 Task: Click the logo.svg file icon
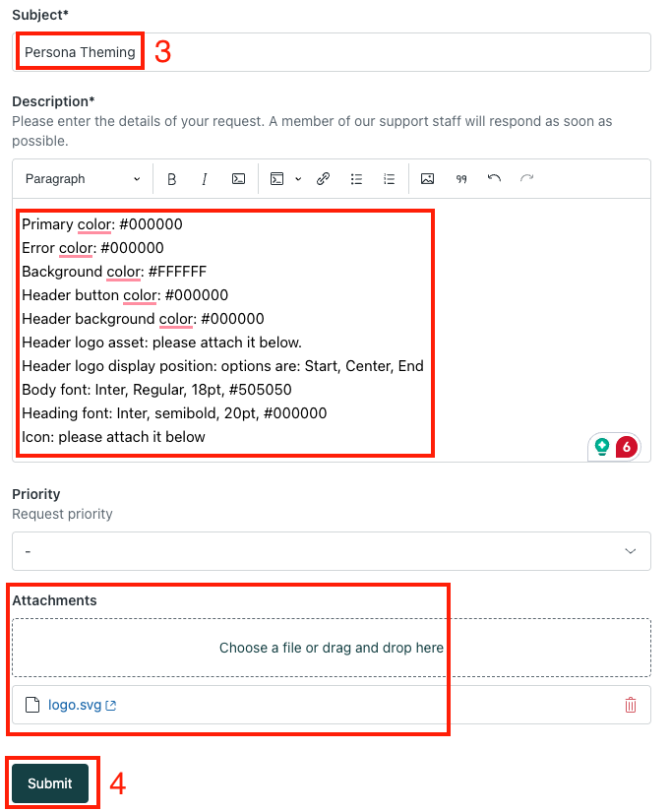tap(32, 705)
